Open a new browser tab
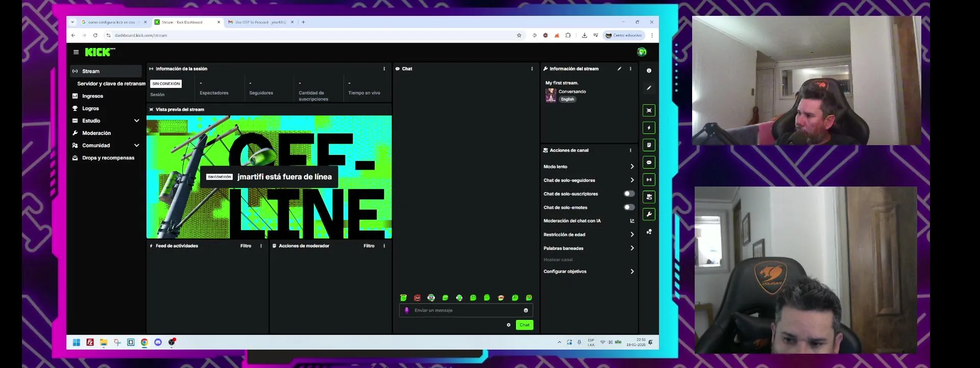The width and height of the screenshot is (980, 368). (303, 22)
